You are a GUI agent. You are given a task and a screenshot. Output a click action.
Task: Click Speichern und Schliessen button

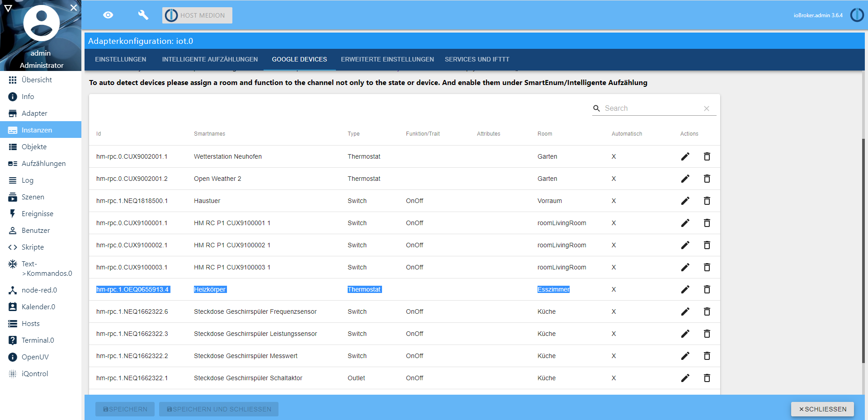click(x=219, y=409)
